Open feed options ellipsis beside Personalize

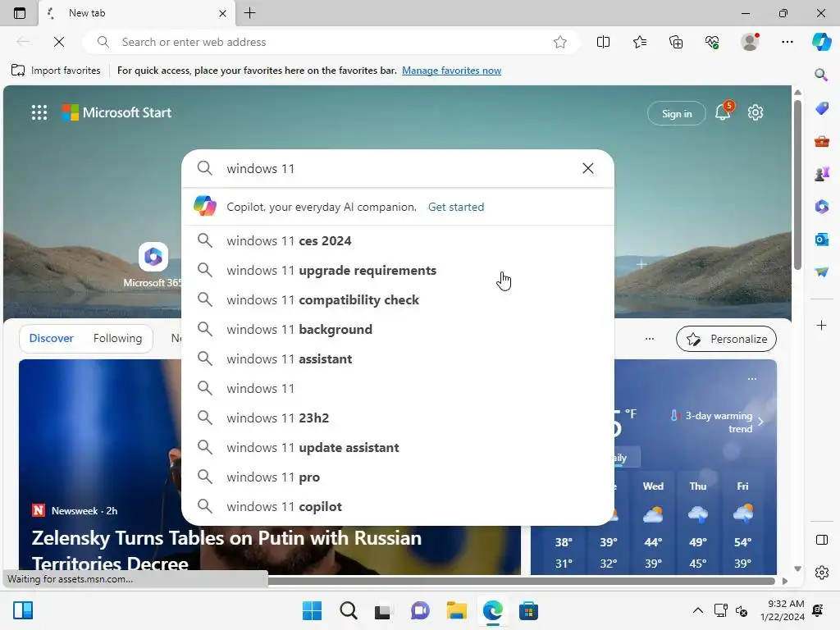pyautogui.click(x=650, y=339)
